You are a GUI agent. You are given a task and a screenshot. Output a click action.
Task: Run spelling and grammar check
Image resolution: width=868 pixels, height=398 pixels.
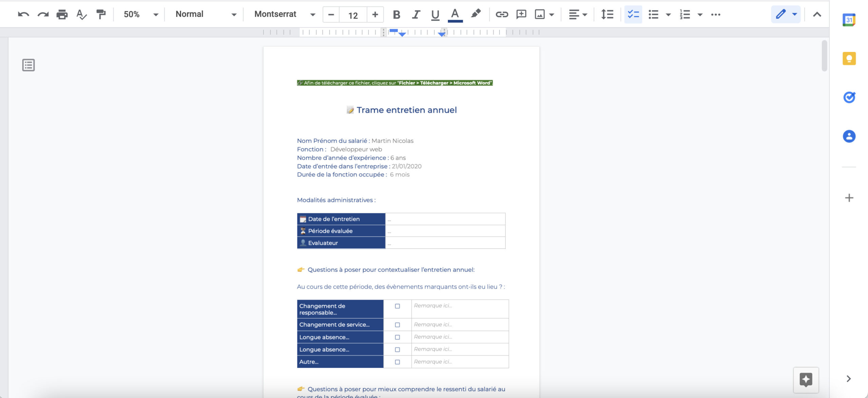(x=81, y=15)
